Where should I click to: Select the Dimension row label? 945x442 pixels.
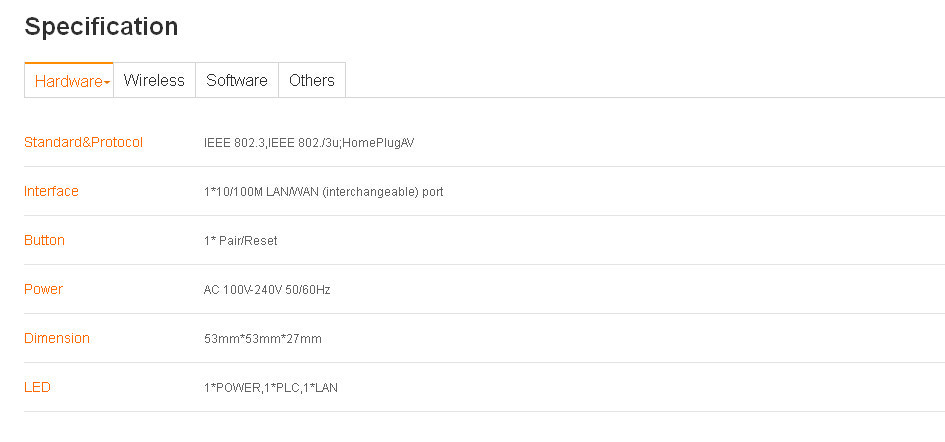pos(57,338)
